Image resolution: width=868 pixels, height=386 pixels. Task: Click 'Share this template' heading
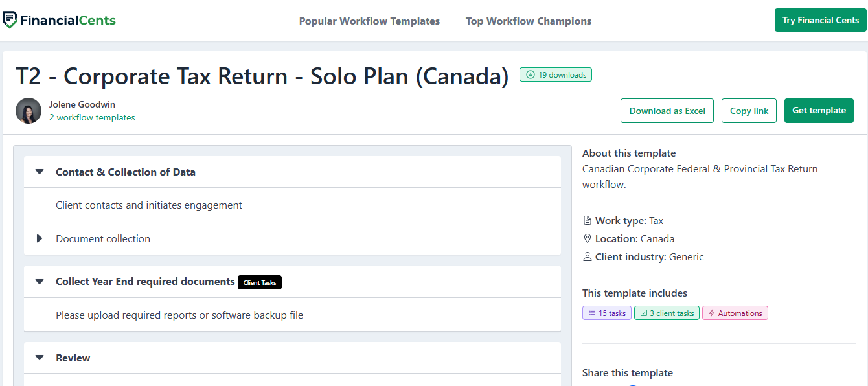(x=628, y=373)
